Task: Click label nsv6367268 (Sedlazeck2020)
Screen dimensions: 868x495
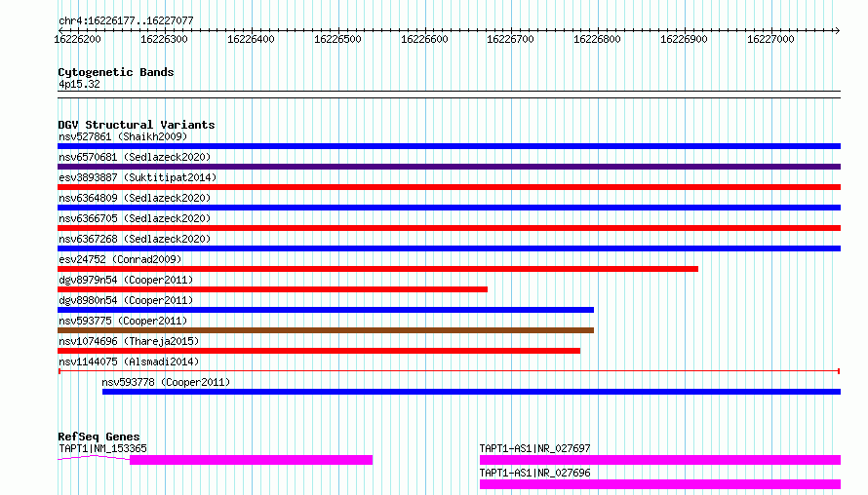Action: (x=135, y=239)
